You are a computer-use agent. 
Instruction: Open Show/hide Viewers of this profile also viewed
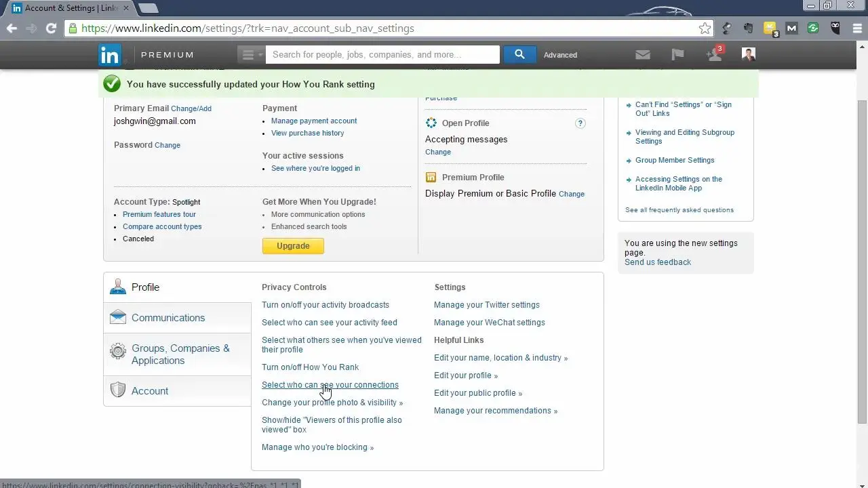[332, 425]
